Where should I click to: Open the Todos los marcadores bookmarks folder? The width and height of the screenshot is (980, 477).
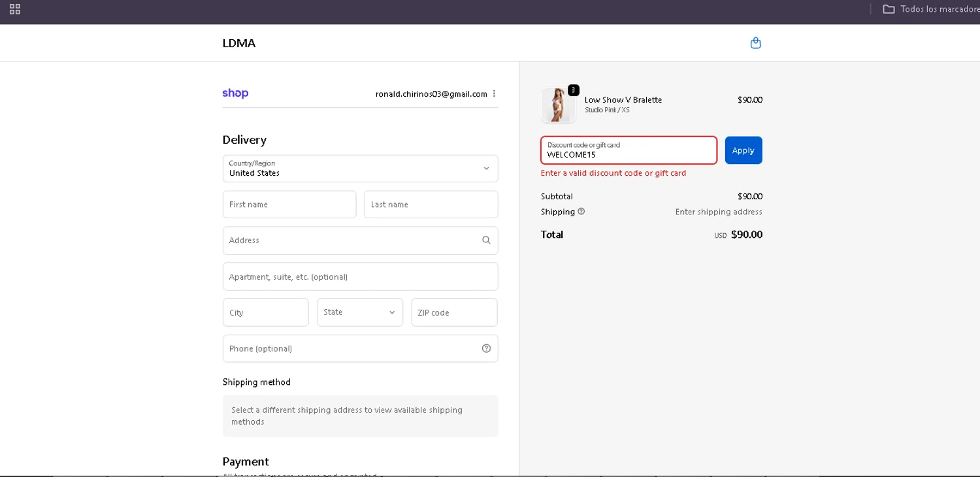pyautogui.click(x=930, y=9)
